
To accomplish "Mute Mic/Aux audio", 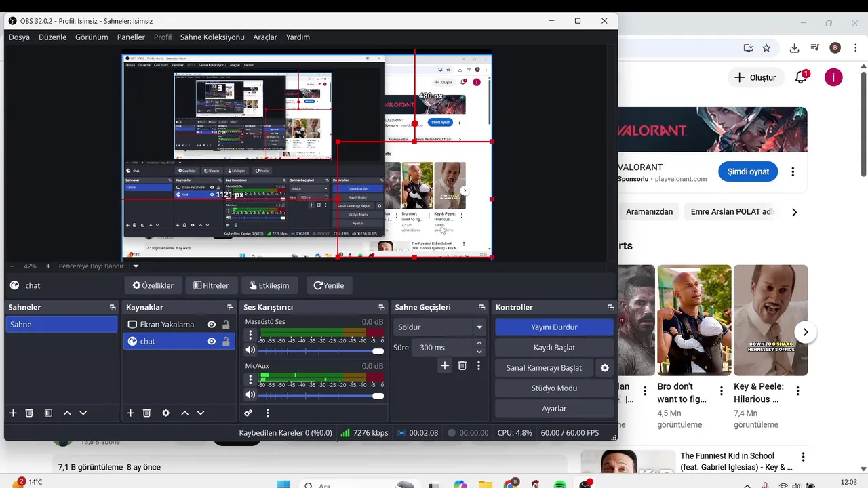I will [x=250, y=395].
